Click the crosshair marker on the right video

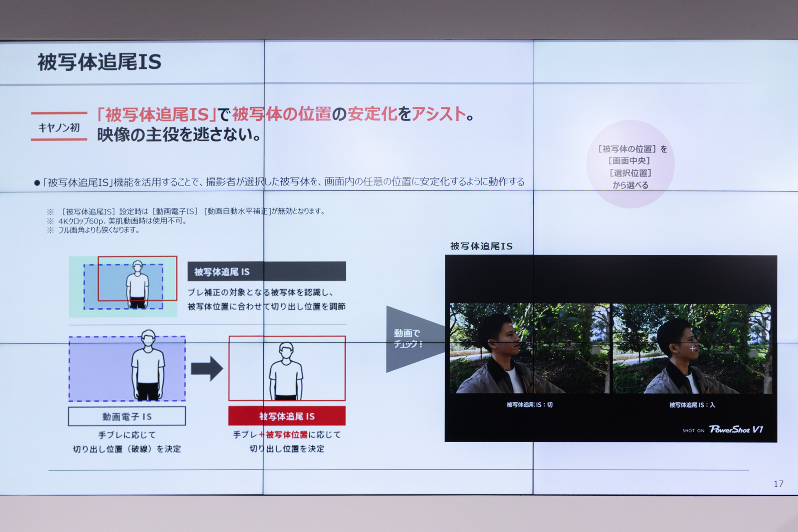pyautogui.click(x=692, y=349)
